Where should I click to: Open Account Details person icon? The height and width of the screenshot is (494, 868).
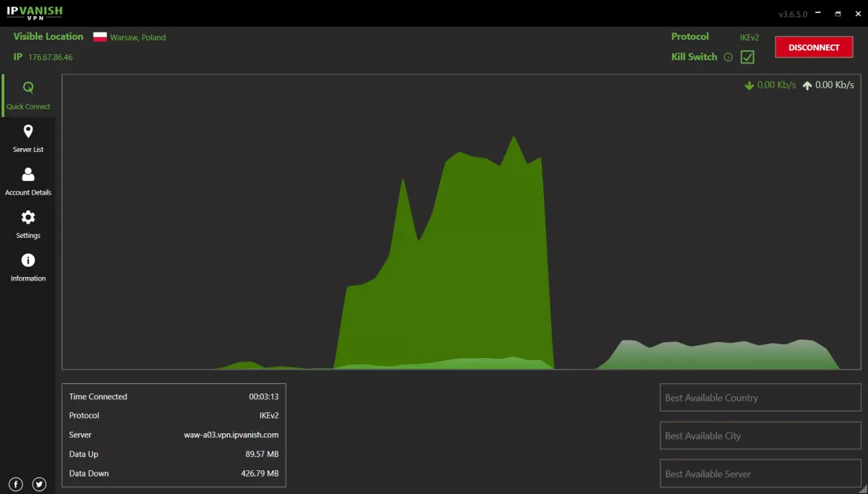click(28, 174)
